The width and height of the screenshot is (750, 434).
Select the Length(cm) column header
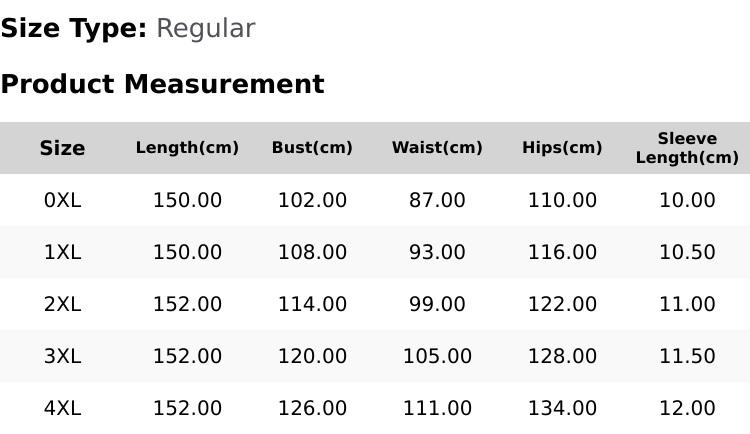click(187, 147)
